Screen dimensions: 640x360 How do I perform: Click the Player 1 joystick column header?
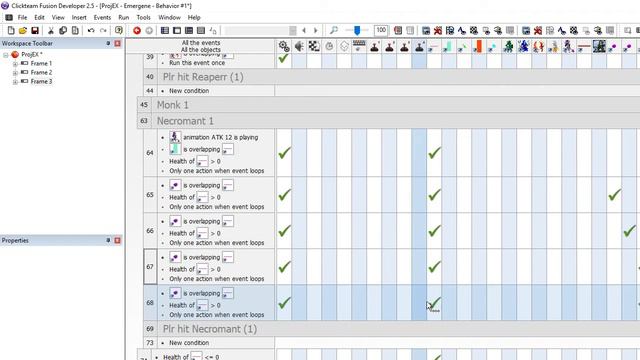(374, 46)
